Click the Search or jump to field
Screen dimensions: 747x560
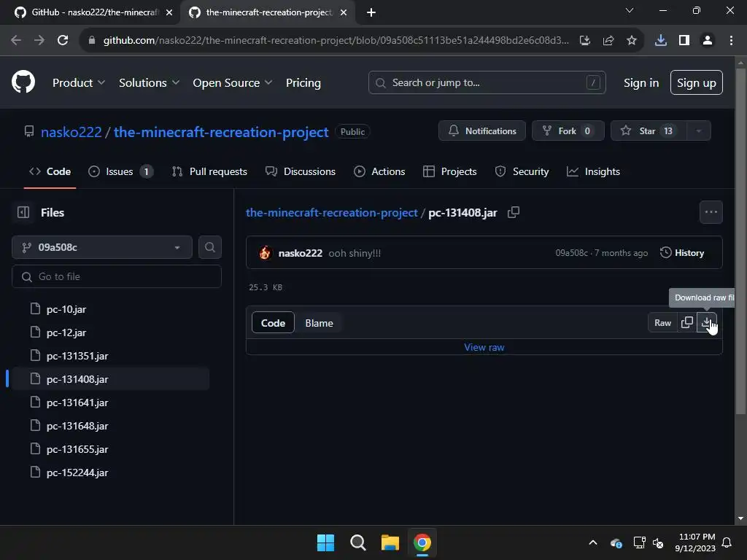pos(487,82)
